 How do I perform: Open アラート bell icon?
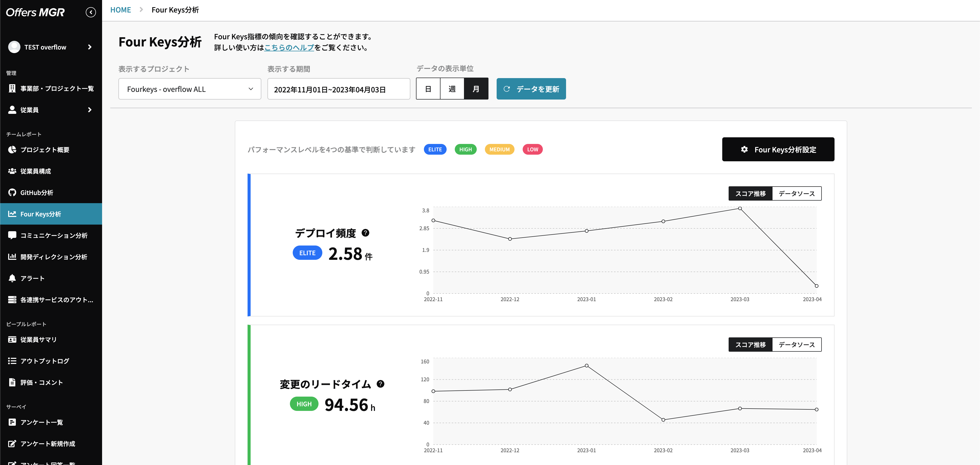(12, 278)
